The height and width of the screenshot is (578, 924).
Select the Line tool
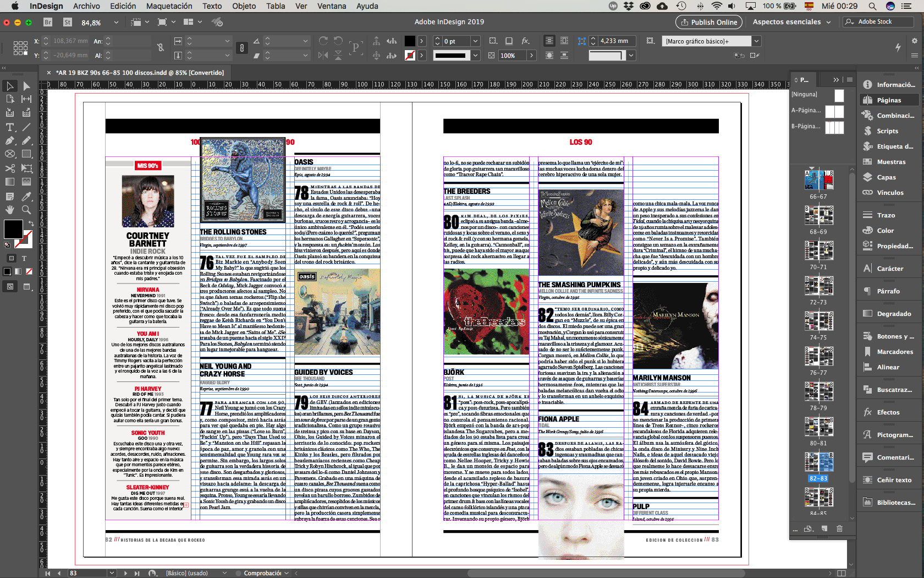click(26, 127)
